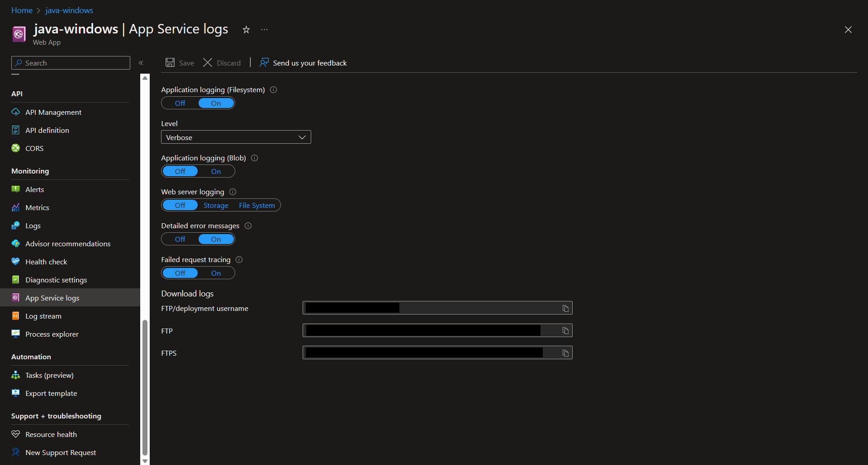Show info for Application logging (Blob)
Screen dimensions: 868x465
(x=255, y=158)
